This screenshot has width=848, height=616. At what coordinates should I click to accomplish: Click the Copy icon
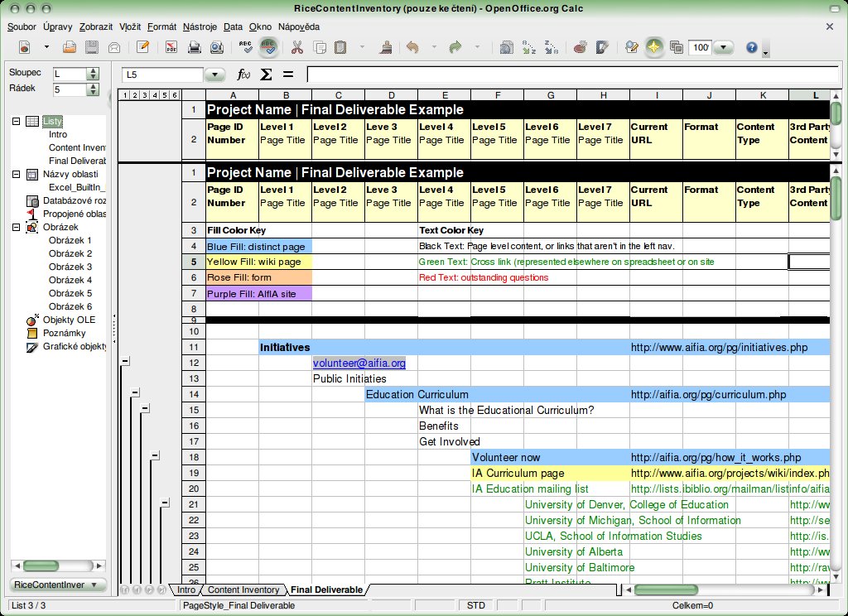tap(320, 47)
